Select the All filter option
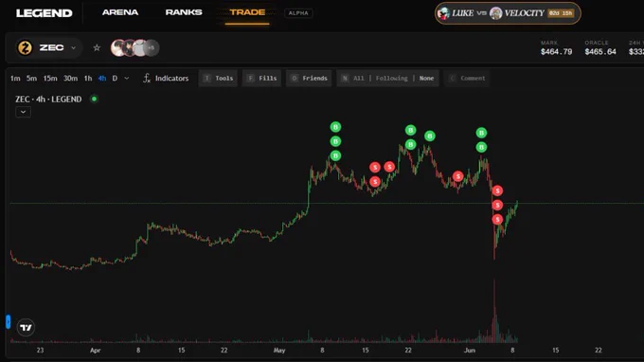The width and height of the screenshot is (644, 362). pos(359,78)
